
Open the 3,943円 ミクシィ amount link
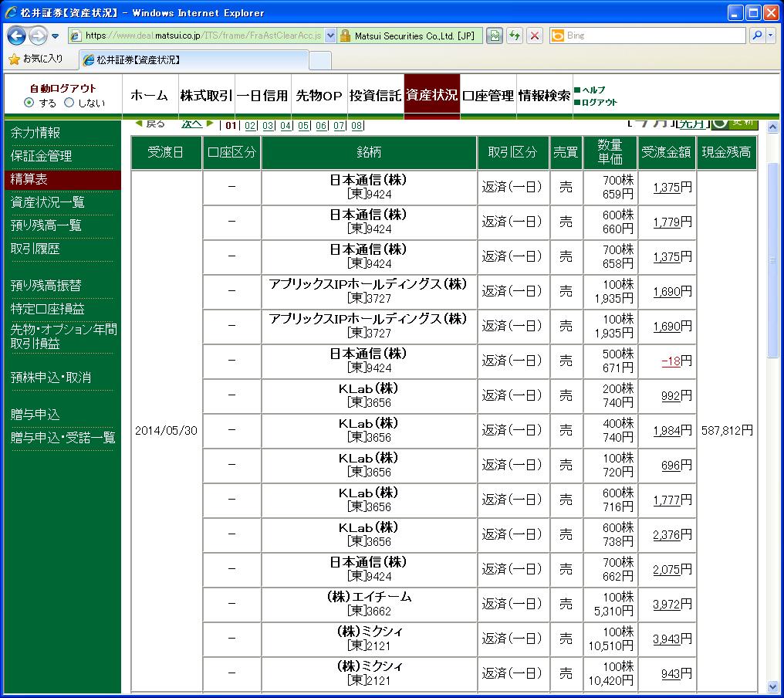point(667,639)
